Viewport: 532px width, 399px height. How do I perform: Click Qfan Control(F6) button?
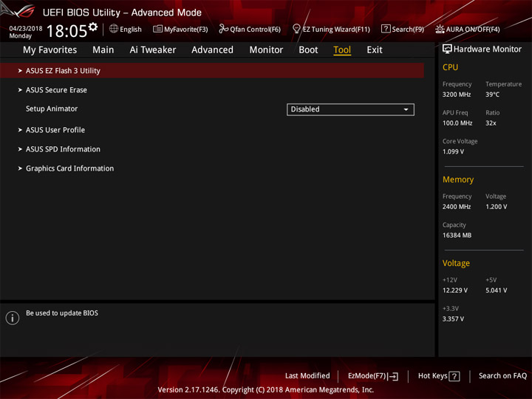pyautogui.click(x=250, y=29)
